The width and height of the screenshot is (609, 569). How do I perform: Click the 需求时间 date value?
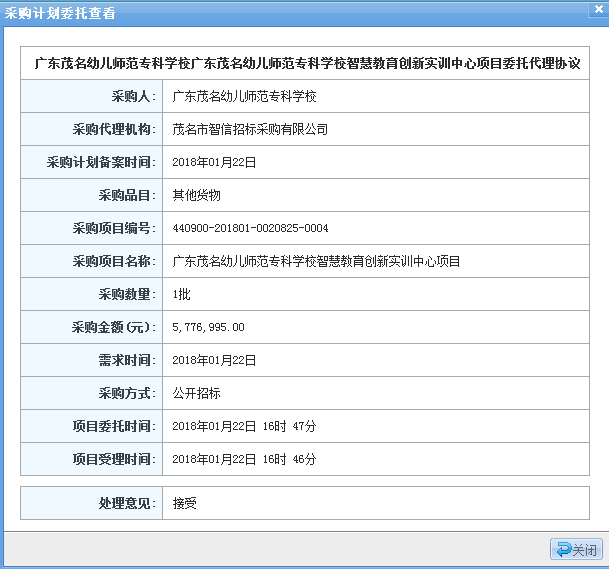tap(214, 360)
